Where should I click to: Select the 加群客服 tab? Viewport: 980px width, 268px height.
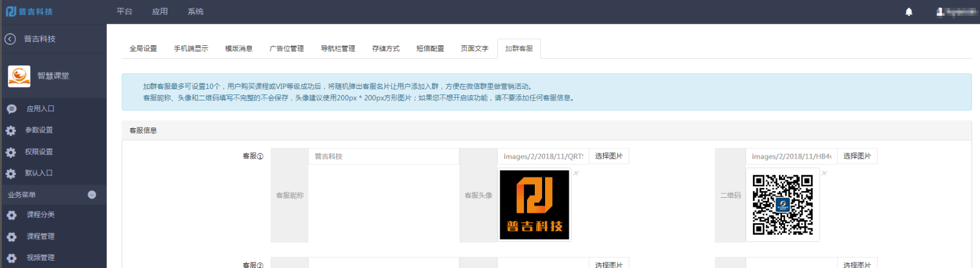pos(519,48)
